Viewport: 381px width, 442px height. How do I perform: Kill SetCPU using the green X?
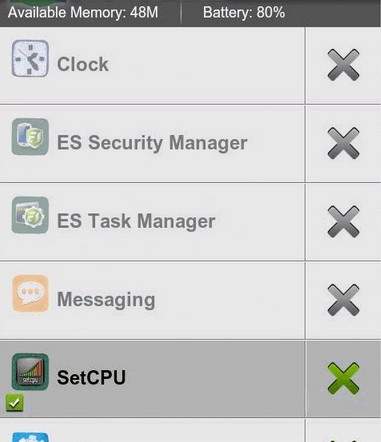coord(343,379)
